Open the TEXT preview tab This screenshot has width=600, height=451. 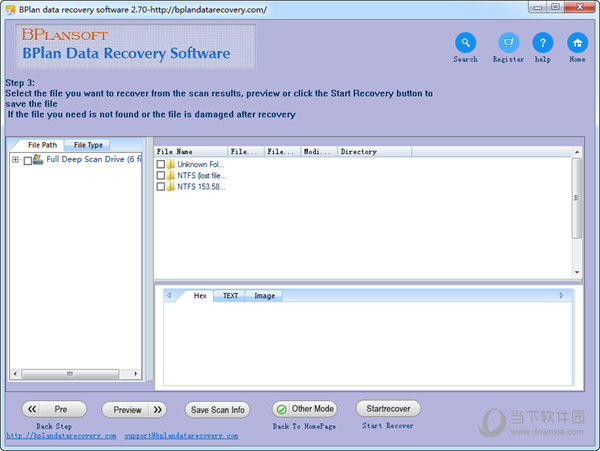230,296
